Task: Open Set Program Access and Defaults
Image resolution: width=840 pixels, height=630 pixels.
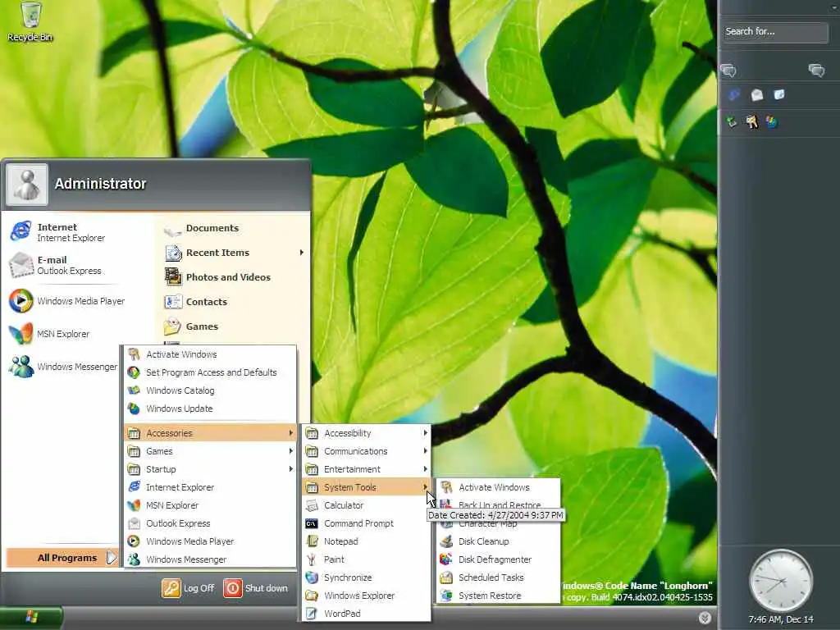Action: click(x=210, y=372)
